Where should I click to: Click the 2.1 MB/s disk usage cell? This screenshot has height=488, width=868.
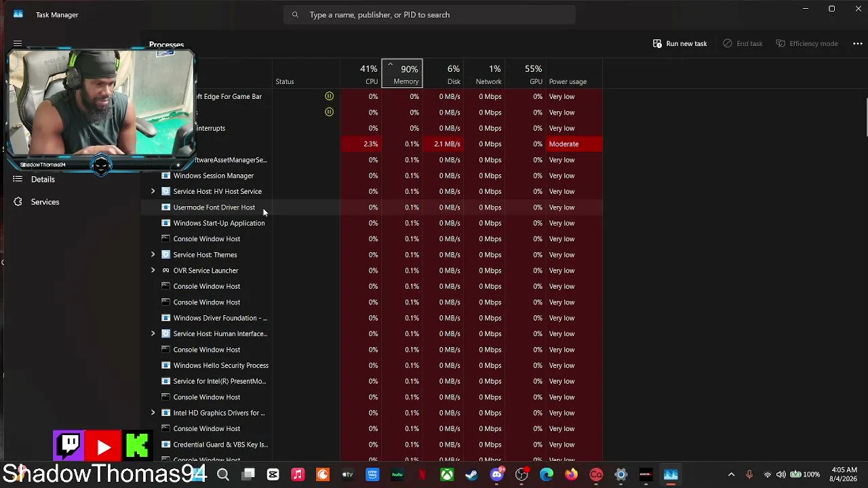443,144
